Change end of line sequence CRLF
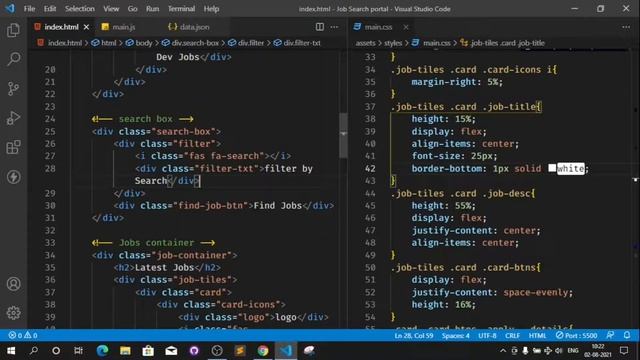 [512, 336]
